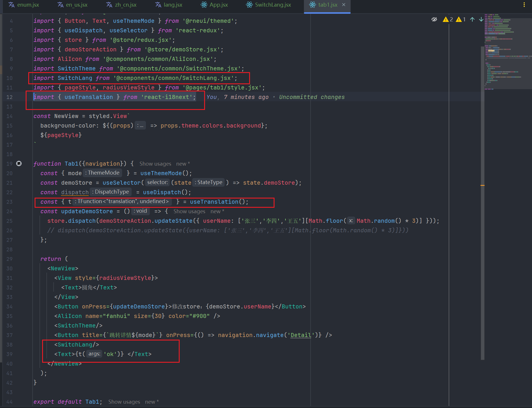Expand the folded props type hint
This screenshot has width=532, height=408.
point(140,126)
